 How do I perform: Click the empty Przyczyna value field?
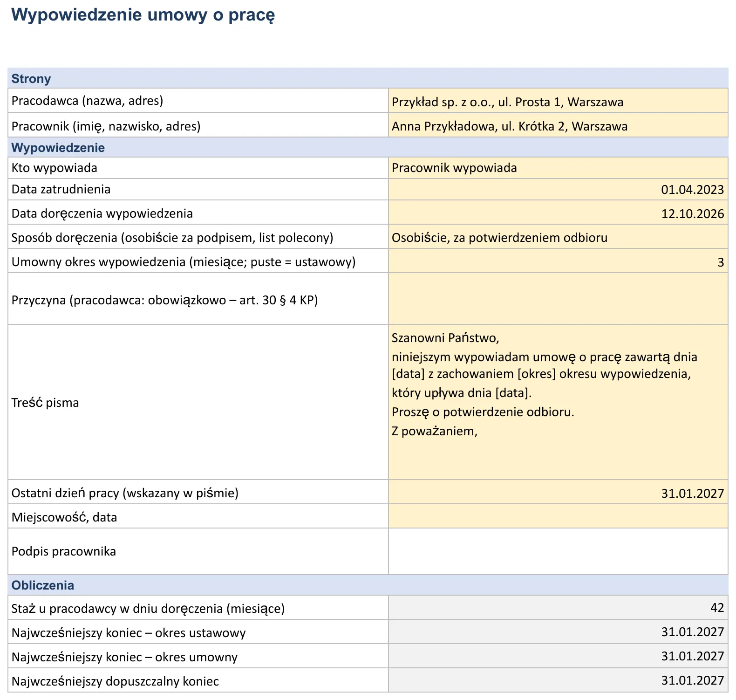point(558,299)
